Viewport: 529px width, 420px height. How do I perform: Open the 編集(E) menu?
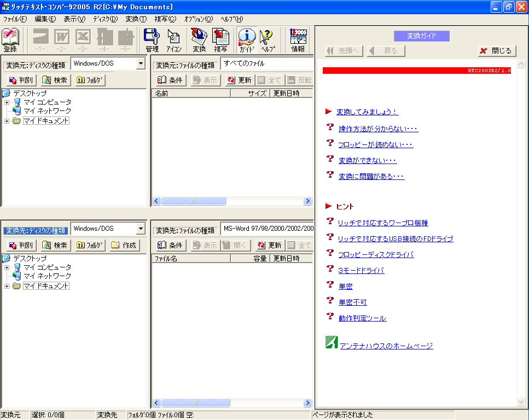45,19
